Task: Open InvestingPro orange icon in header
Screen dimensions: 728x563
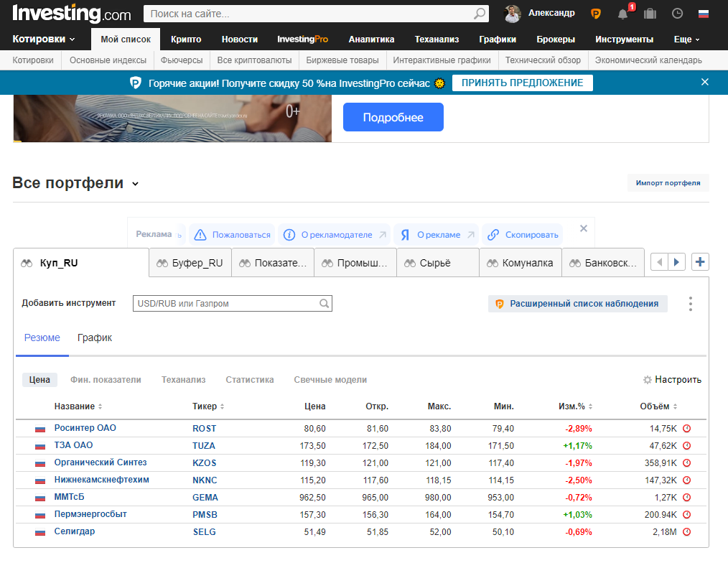Action: 596,14
